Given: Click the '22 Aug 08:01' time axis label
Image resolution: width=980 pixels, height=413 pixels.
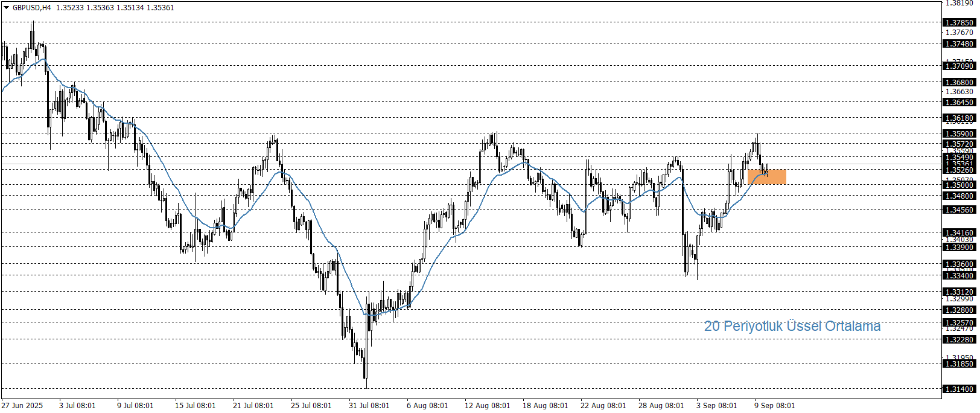Looking at the screenshot, I should tap(603, 406).
